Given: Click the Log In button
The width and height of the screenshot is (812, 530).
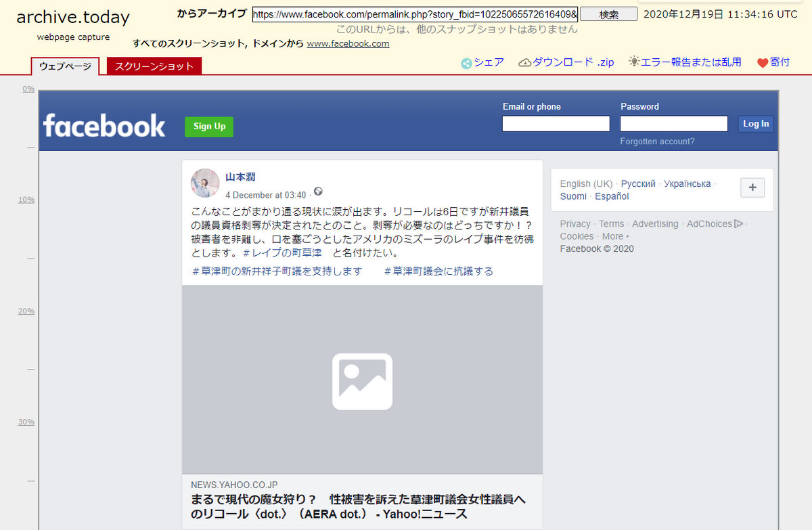Looking at the screenshot, I should coord(756,124).
